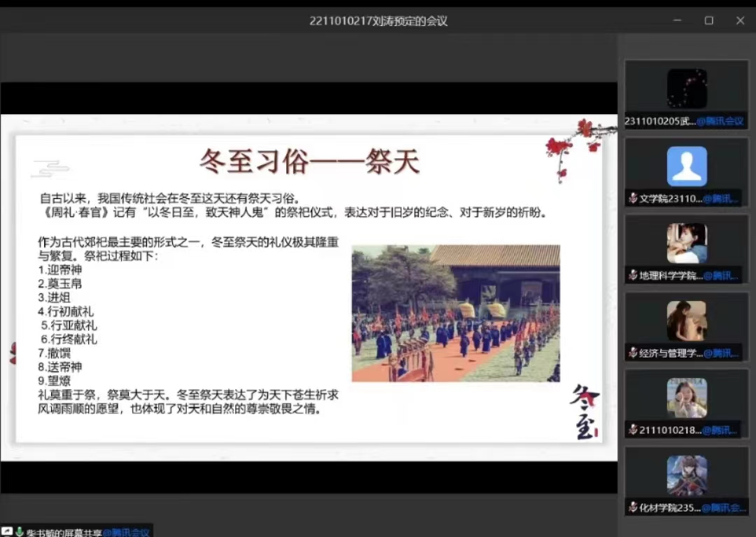756x537 pixels.
Task: Select the 地理科学学院 participant avatar
Action: 686,243
